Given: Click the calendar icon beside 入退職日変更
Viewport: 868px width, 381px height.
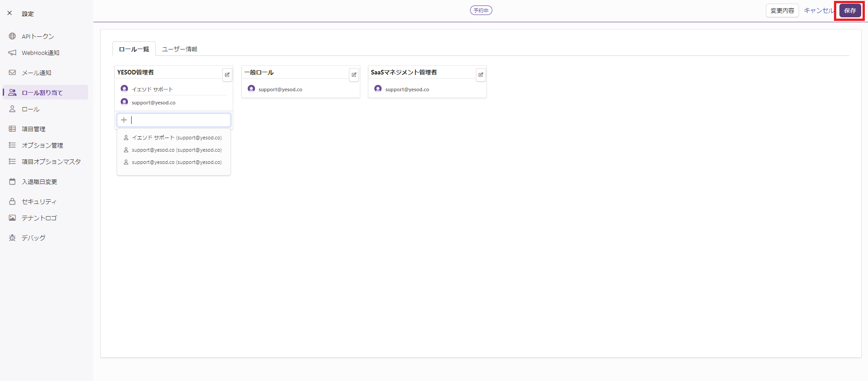Looking at the screenshot, I should click(12, 182).
